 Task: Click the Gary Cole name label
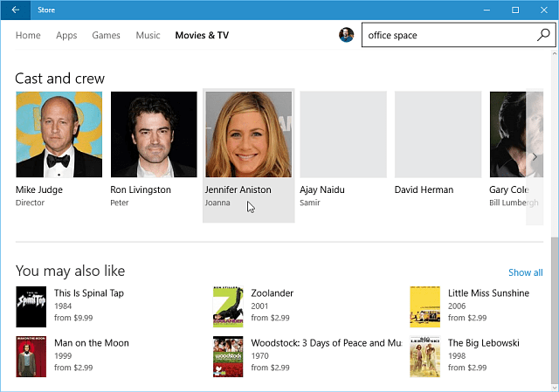click(x=509, y=189)
